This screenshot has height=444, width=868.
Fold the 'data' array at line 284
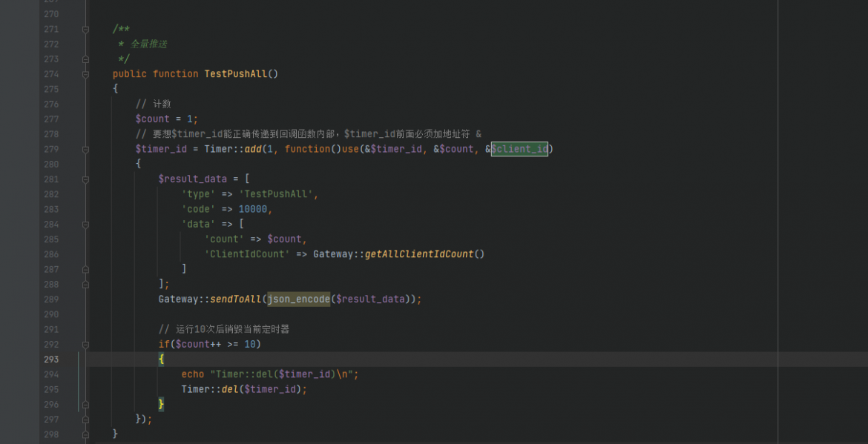point(85,224)
